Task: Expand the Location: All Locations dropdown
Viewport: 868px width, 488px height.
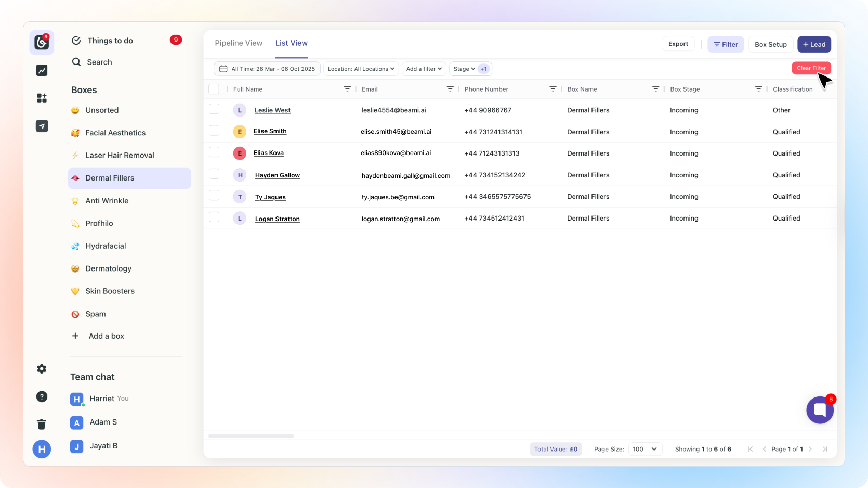Action: (361, 69)
